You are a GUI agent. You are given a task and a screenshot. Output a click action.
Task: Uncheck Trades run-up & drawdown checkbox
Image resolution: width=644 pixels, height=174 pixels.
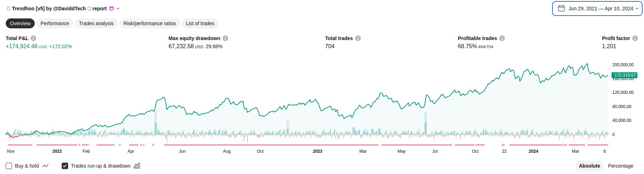point(65,166)
